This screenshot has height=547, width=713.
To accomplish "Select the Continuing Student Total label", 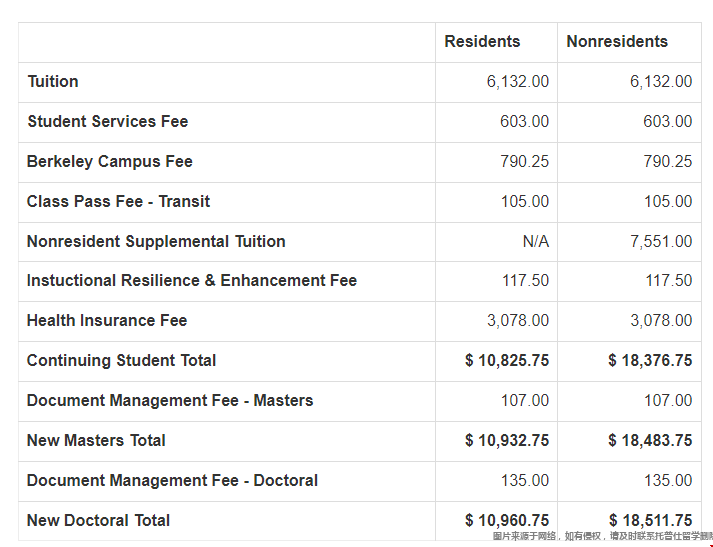I will (x=122, y=361).
